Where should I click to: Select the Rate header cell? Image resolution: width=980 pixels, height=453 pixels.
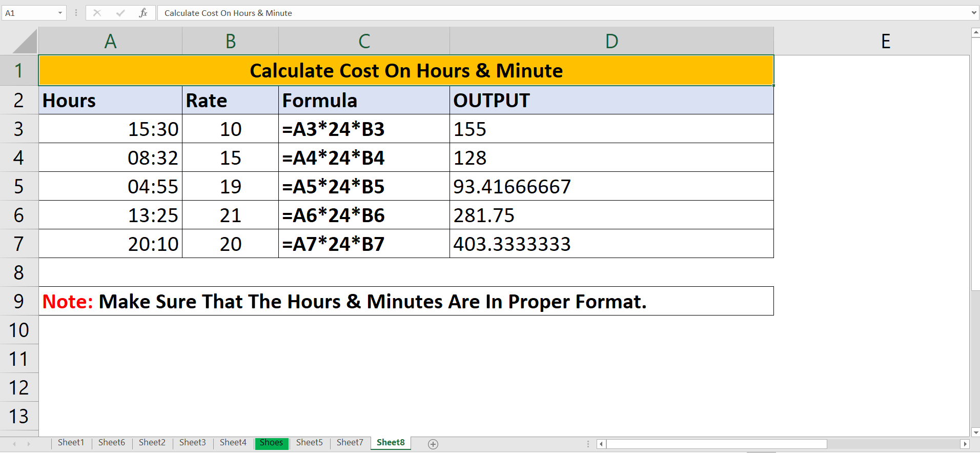tap(231, 100)
